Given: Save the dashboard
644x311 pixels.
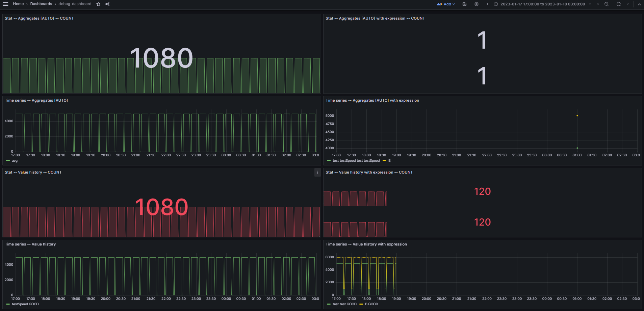Looking at the screenshot, I should (x=464, y=4).
